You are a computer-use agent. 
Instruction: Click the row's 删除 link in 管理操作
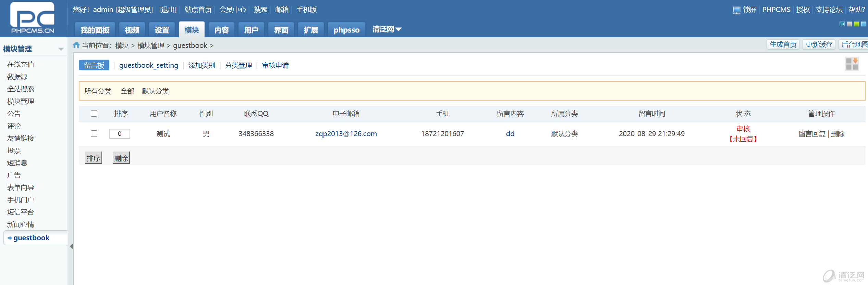click(x=838, y=134)
